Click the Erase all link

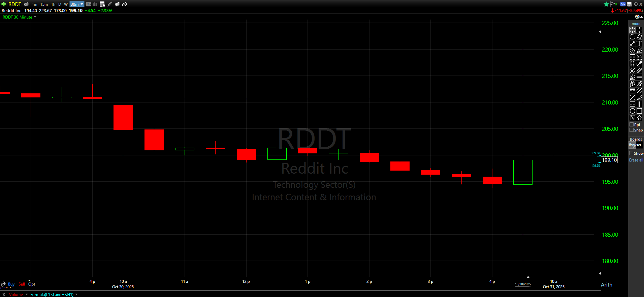(636, 160)
